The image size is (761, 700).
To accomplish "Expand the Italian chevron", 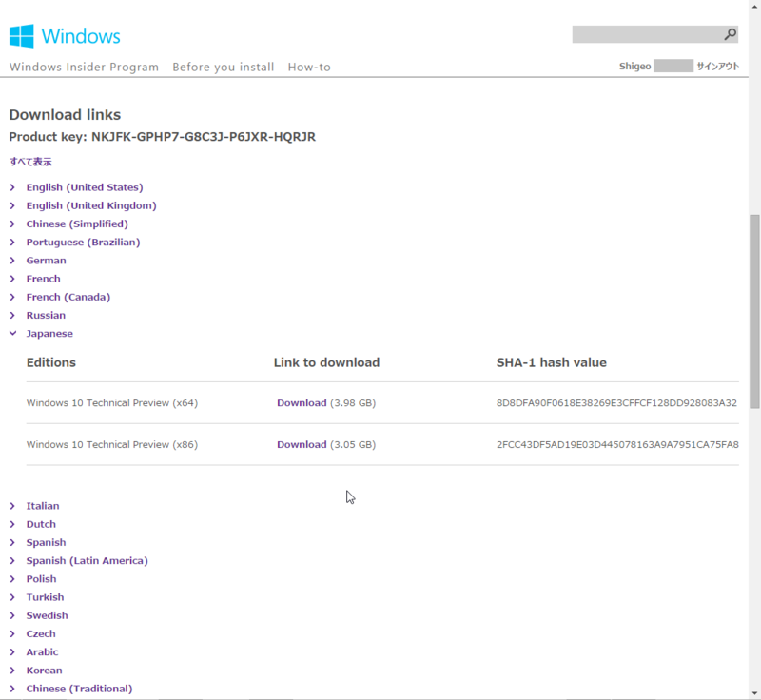I will click(x=12, y=506).
